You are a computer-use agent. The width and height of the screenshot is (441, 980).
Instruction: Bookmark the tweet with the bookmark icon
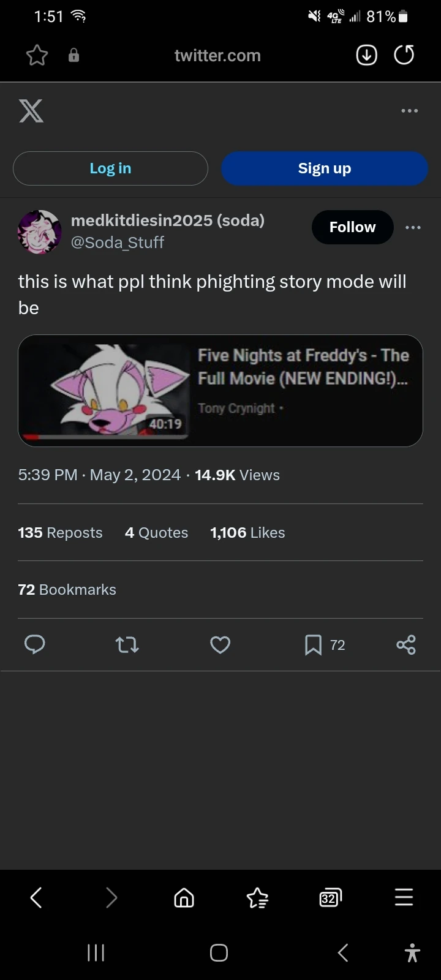pos(313,644)
